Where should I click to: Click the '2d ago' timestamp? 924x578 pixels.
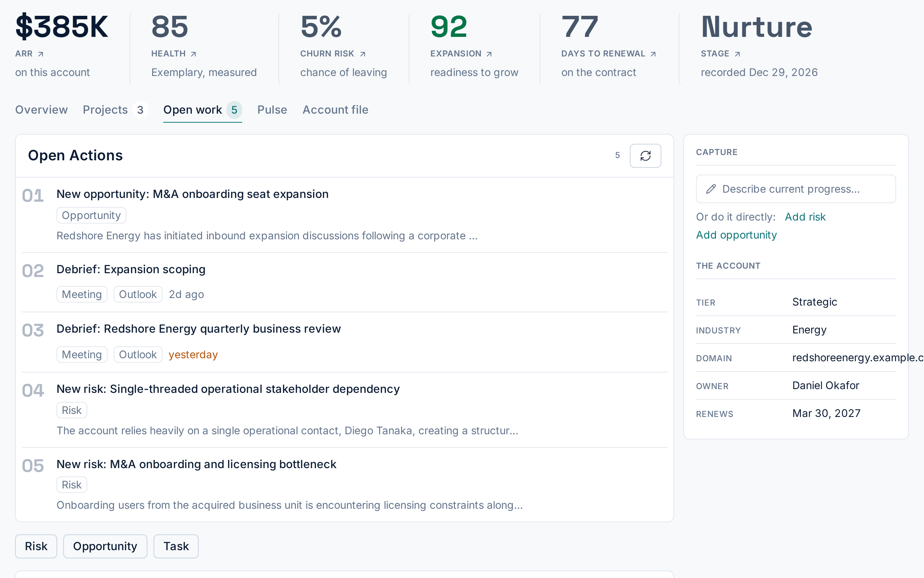(186, 294)
